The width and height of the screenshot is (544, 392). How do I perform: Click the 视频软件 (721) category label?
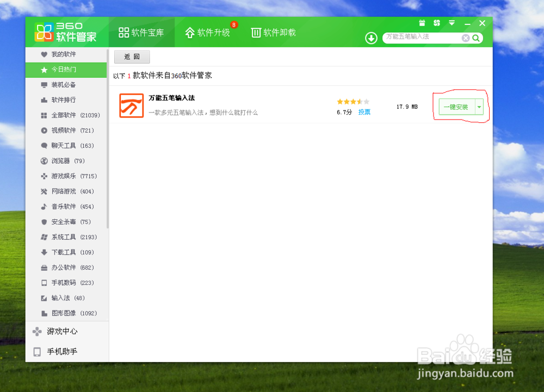pos(72,130)
